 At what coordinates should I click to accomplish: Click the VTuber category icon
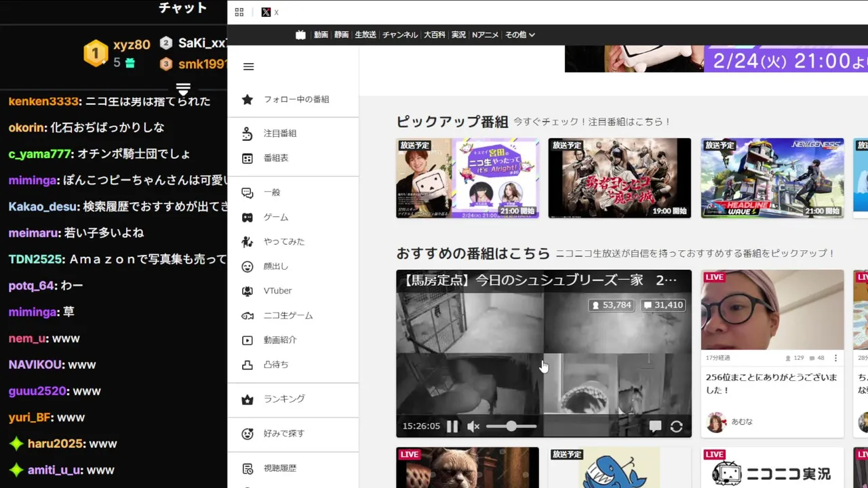[248, 291]
